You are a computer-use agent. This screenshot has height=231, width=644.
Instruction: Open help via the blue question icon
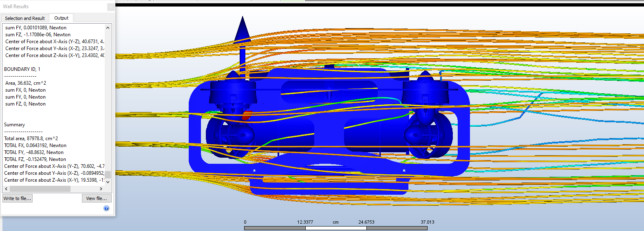[106, 208]
